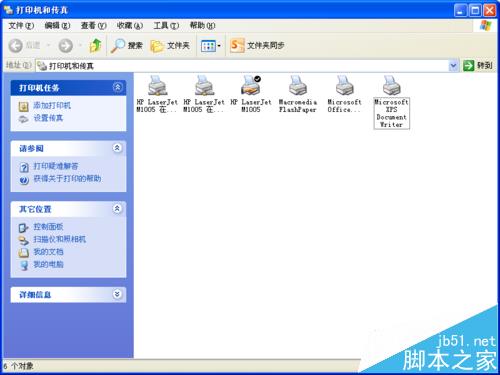Open the 编辑(E) menu
Viewport: 500px width, 375px height.
(x=57, y=25)
